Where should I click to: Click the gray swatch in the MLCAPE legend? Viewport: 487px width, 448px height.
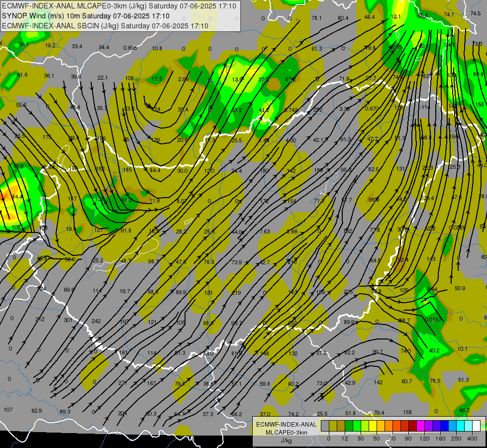325,426
